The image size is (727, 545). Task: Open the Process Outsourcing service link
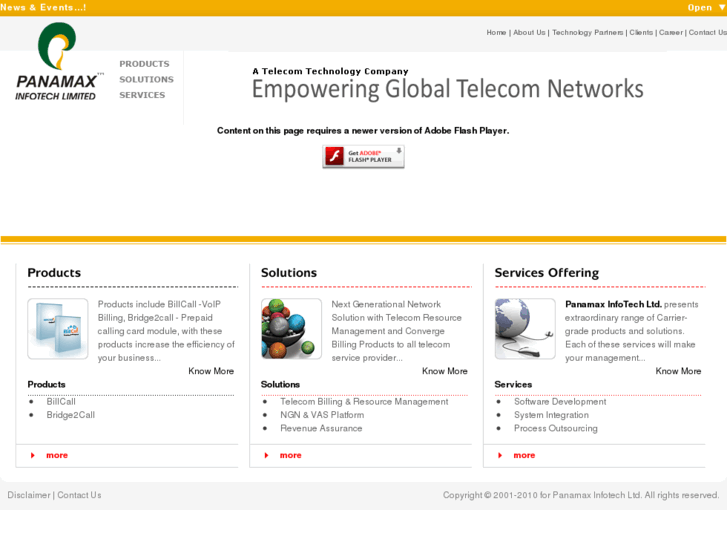[555, 429]
